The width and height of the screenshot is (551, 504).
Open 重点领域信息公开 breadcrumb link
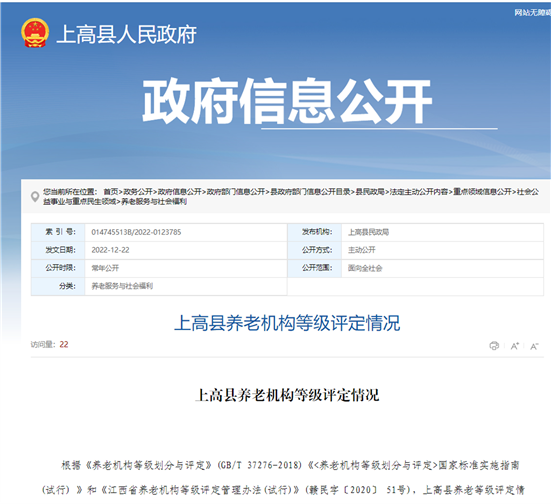click(482, 192)
